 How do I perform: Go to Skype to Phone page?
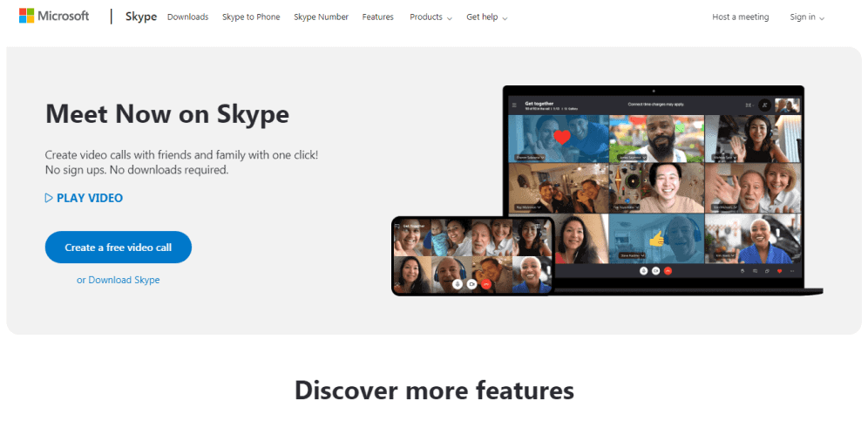point(251,17)
